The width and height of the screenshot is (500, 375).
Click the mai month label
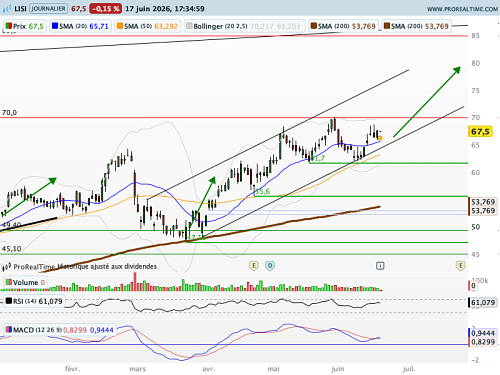click(x=273, y=369)
